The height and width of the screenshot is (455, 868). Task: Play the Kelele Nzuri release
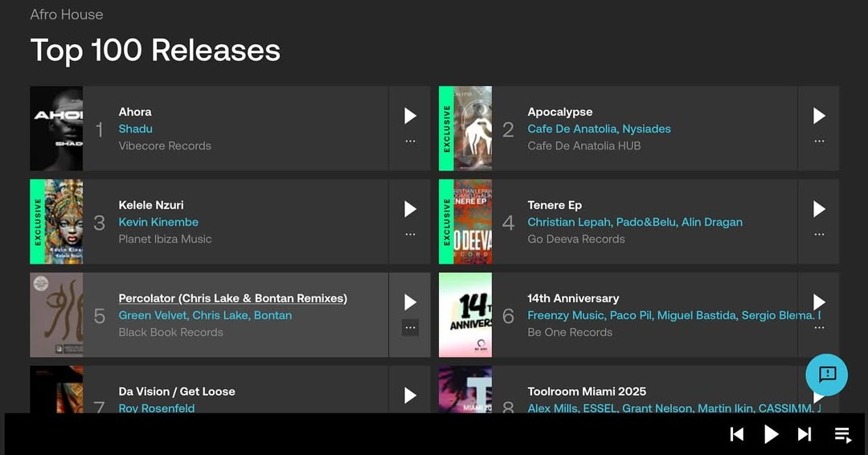tap(410, 209)
